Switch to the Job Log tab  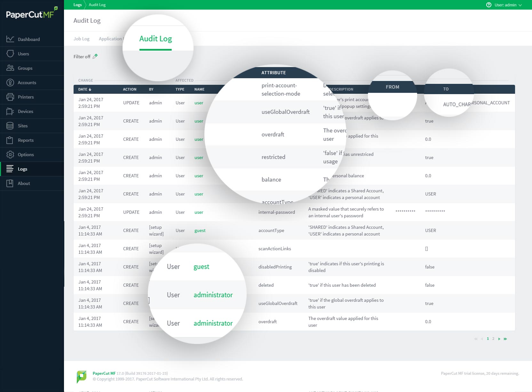click(x=82, y=39)
